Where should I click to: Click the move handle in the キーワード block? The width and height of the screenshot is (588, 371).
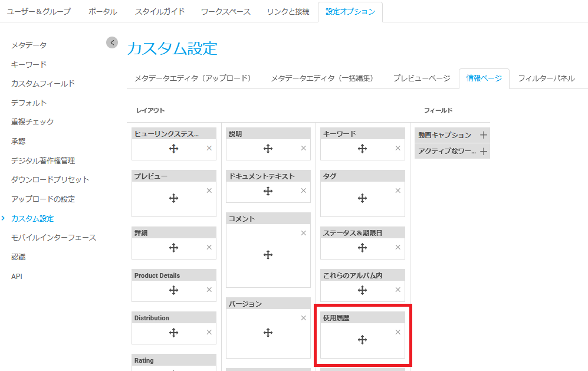[x=362, y=149]
